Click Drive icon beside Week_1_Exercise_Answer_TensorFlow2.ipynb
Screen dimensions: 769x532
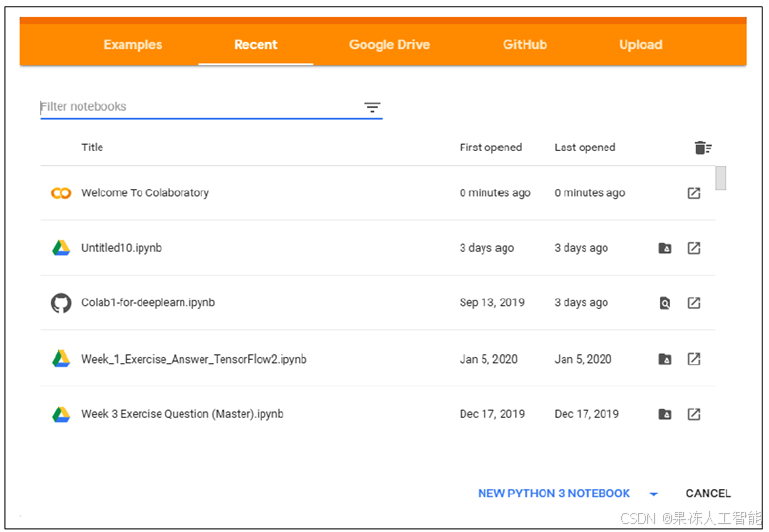coord(61,359)
